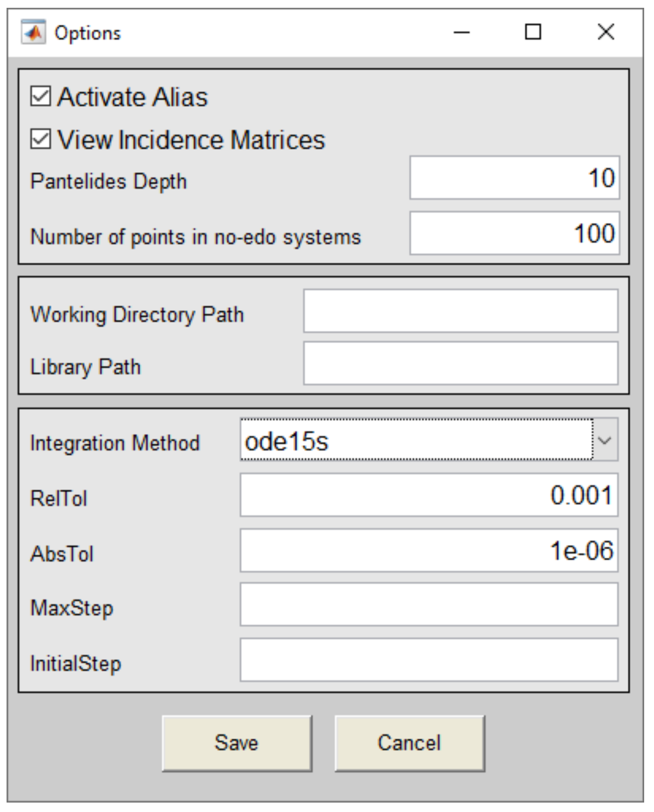
Task: Open the Integration Method dropdown arrow
Action: pos(605,441)
